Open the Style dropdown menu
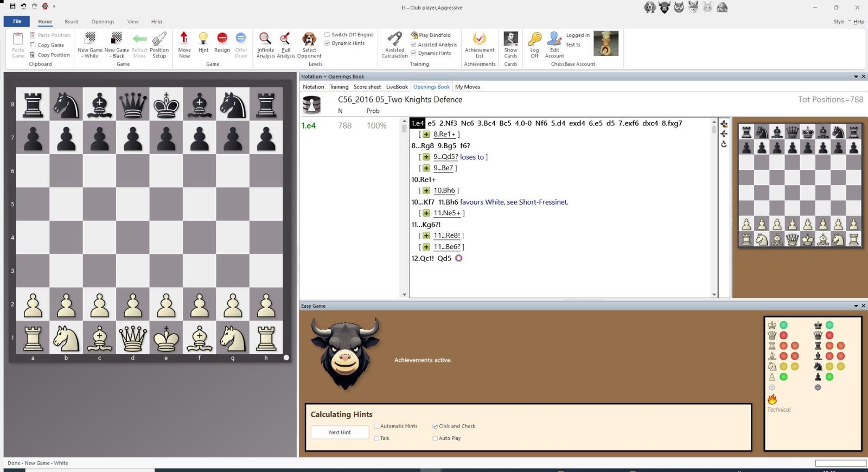This screenshot has width=868, height=472. [842, 22]
